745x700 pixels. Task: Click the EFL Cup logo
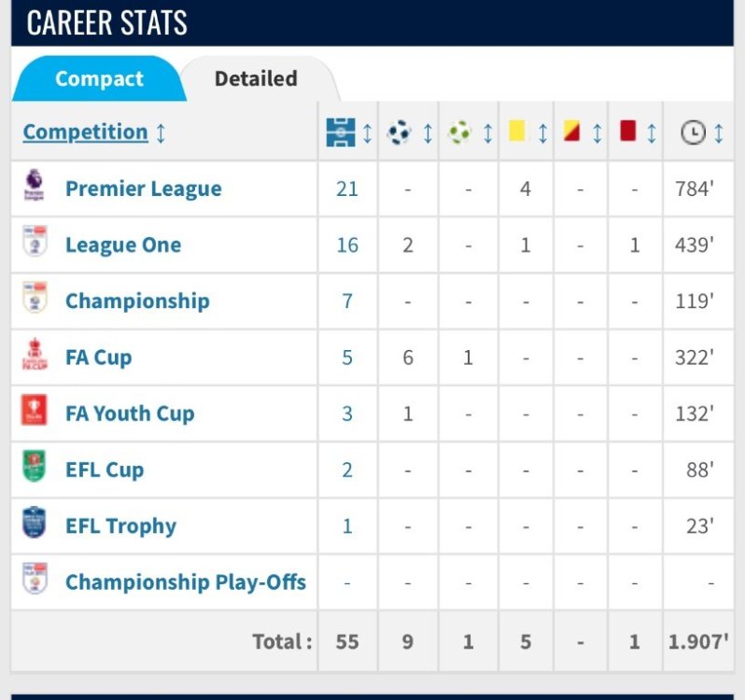tap(35, 469)
